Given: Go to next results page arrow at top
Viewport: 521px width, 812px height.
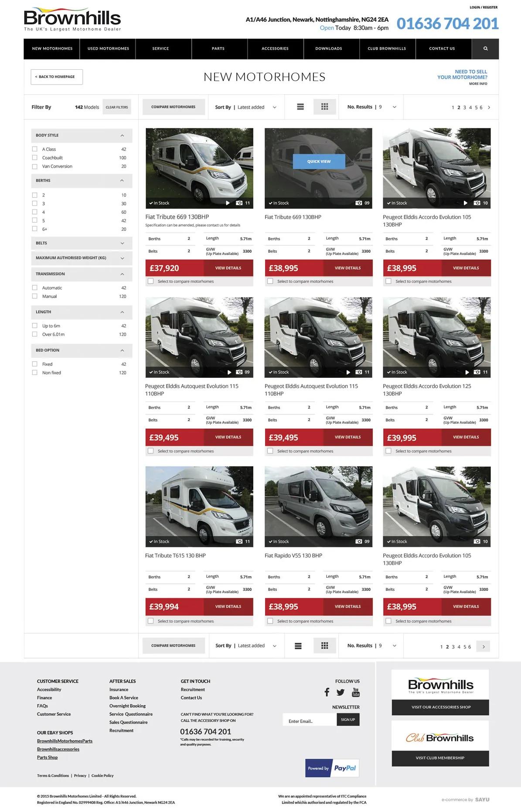Looking at the screenshot, I should point(489,107).
